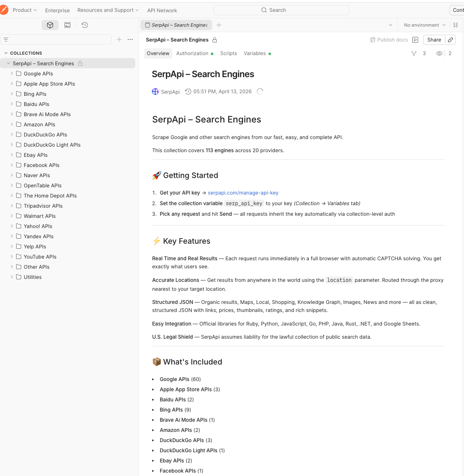Click the SerpApi publisher name

point(171,92)
